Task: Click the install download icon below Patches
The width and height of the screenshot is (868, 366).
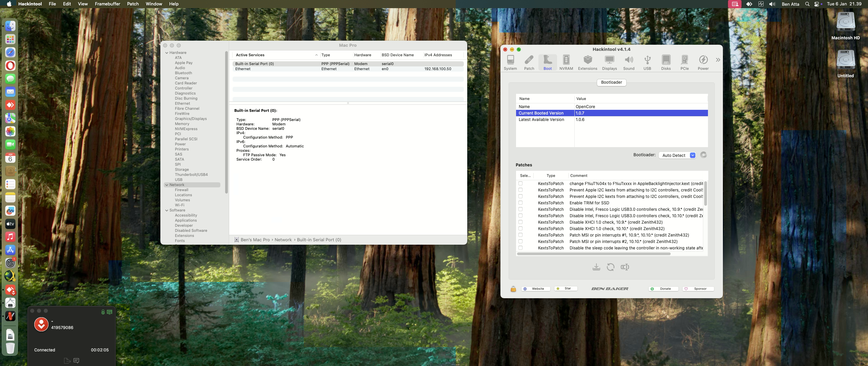Action: pyautogui.click(x=596, y=267)
